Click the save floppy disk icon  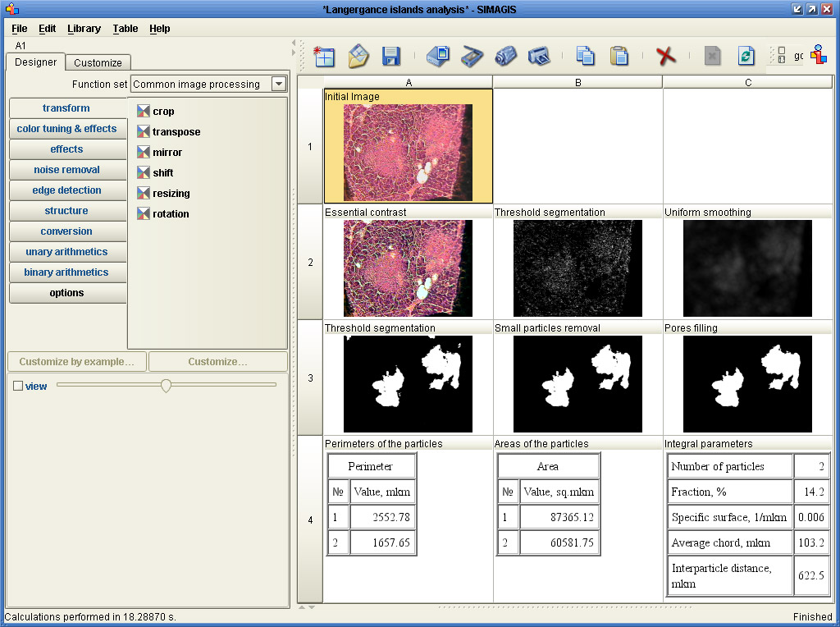(x=391, y=56)
